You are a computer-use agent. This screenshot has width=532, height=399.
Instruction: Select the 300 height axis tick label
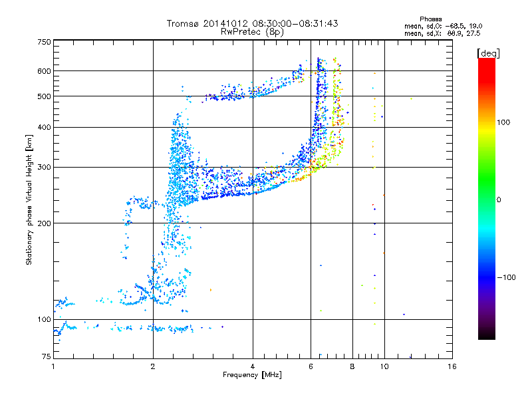[44, 168]
